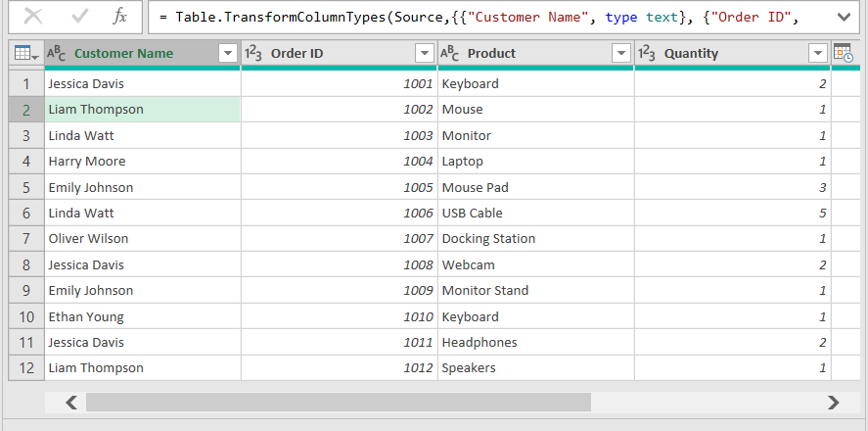This screenshot has width=868, height=431.
Task: Open the table menu icon in corner
Action: click(26, 54)
